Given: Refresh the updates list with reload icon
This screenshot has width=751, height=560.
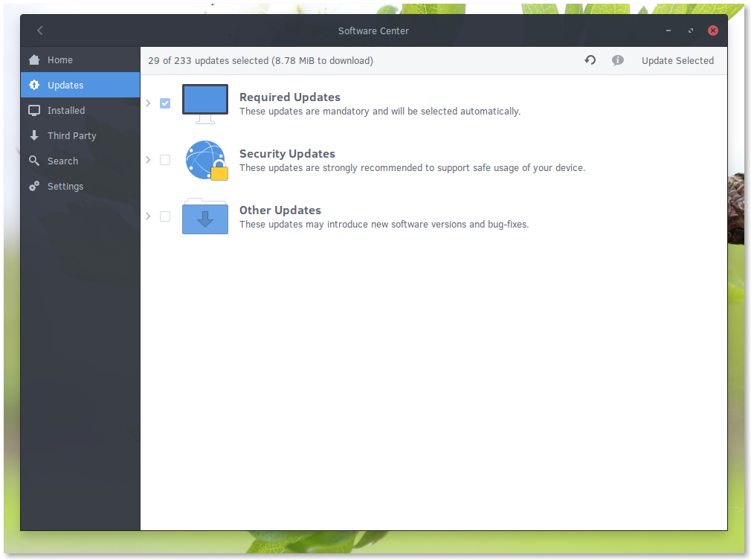Looking at the screenshot, I should click(590, 60).
